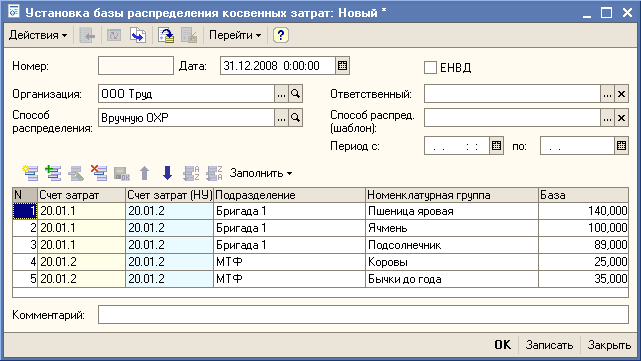
Task: Click the по date input field
Action: (x=577, y=146)
